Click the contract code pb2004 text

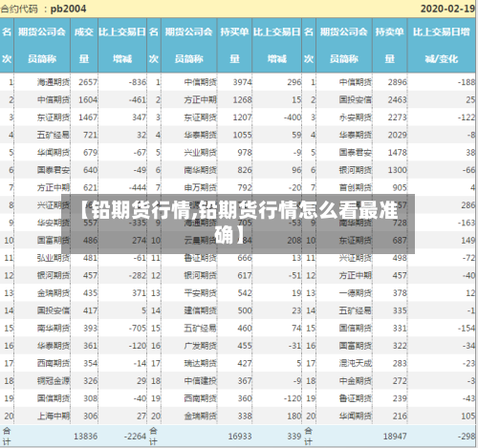click(68, 9)
